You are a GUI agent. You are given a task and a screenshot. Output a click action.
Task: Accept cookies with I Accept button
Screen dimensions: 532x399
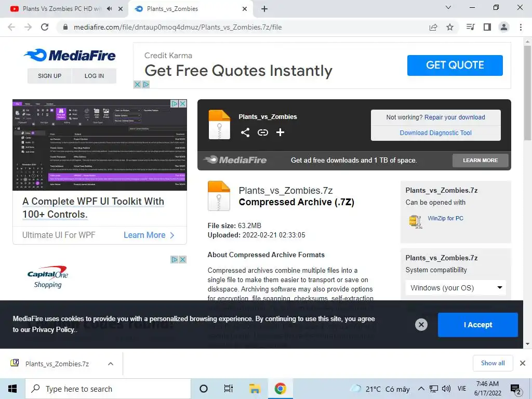tap(478, 325)
